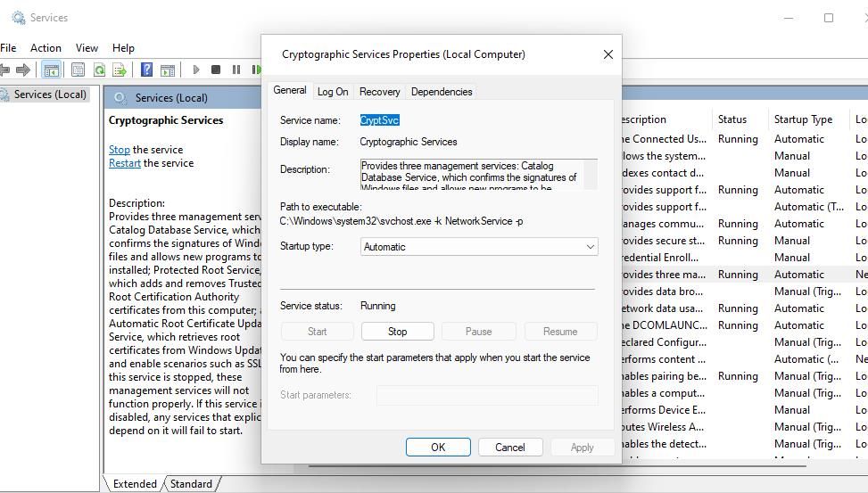Switch to the Log On tab
The width and height of the screenshot is (868, 493).
[x=333, y=92]
